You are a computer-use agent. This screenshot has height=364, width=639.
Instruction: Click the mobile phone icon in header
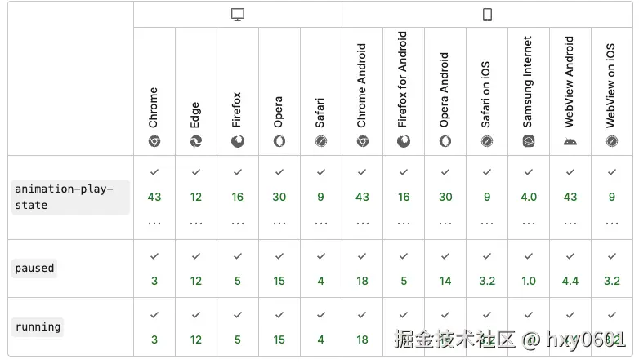(x=488, y=15)
